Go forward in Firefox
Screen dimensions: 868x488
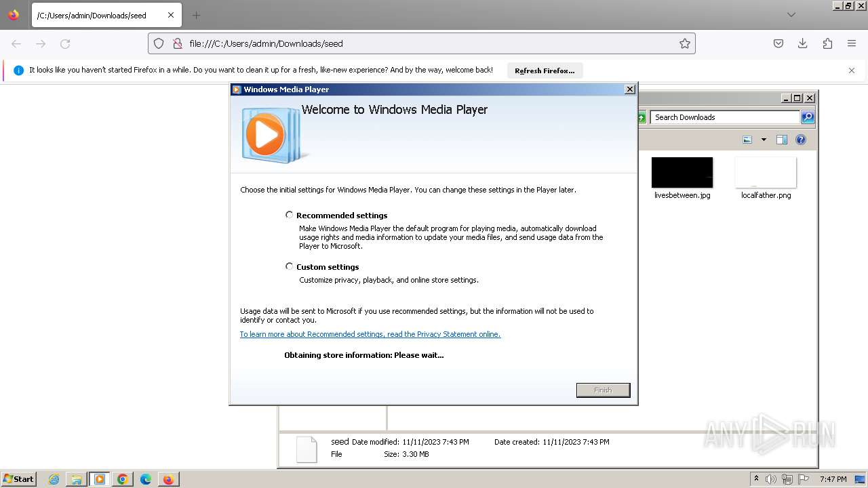41,43
